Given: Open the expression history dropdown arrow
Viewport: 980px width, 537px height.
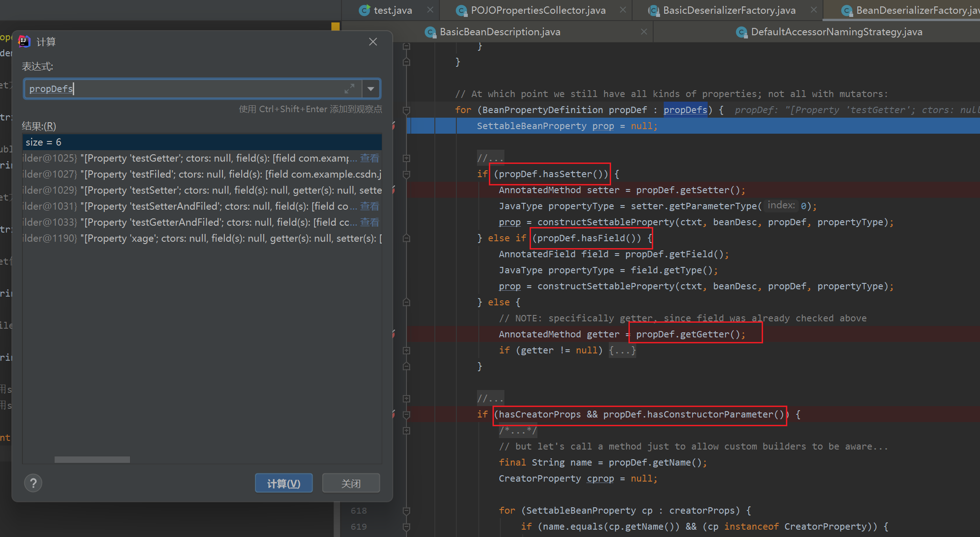Looking at the screenshot, I should click(371, 89).
